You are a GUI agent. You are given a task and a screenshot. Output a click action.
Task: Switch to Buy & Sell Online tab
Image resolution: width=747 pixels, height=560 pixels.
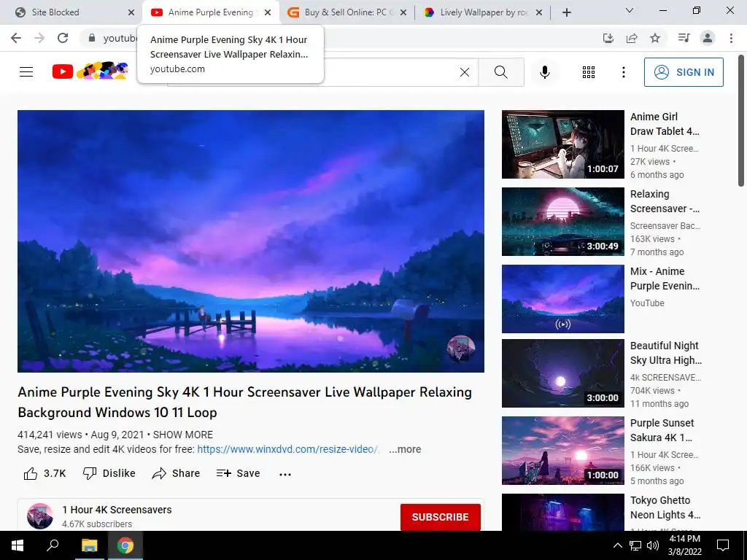click(347, 12)
